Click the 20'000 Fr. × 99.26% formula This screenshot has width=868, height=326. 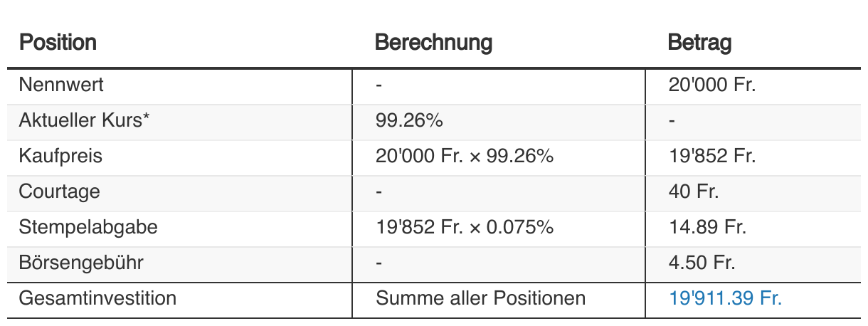(464, 156)
